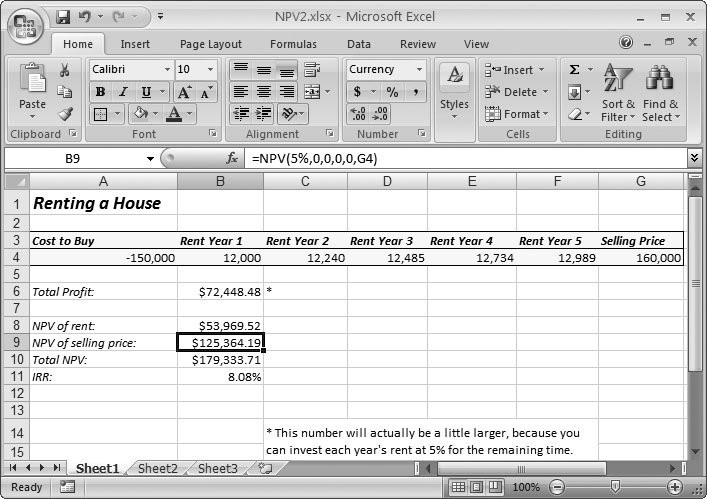Viewport: 707px width, 499px height.
Task: Toggle Wrap Text in Alignment group
Action: click(311, 70)
